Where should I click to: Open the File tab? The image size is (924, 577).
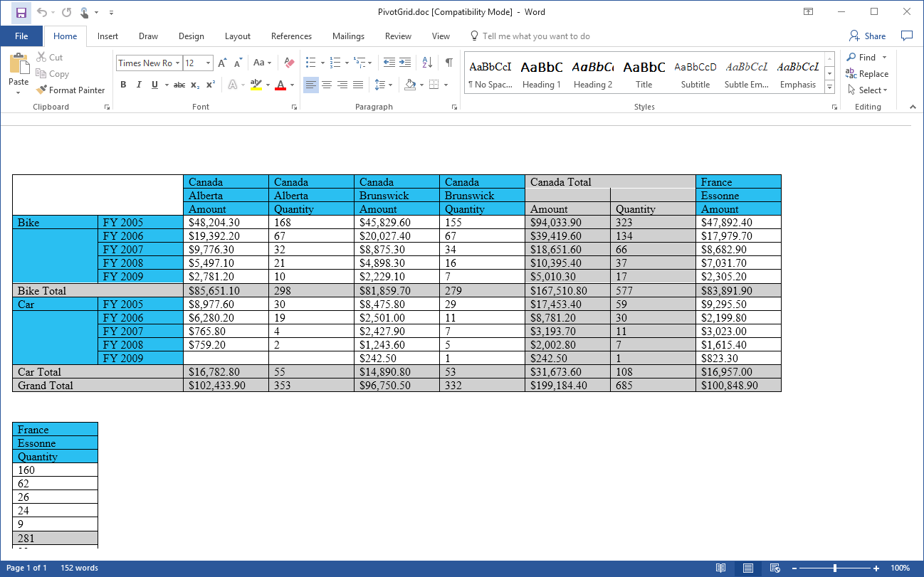[x=21, y=36]
